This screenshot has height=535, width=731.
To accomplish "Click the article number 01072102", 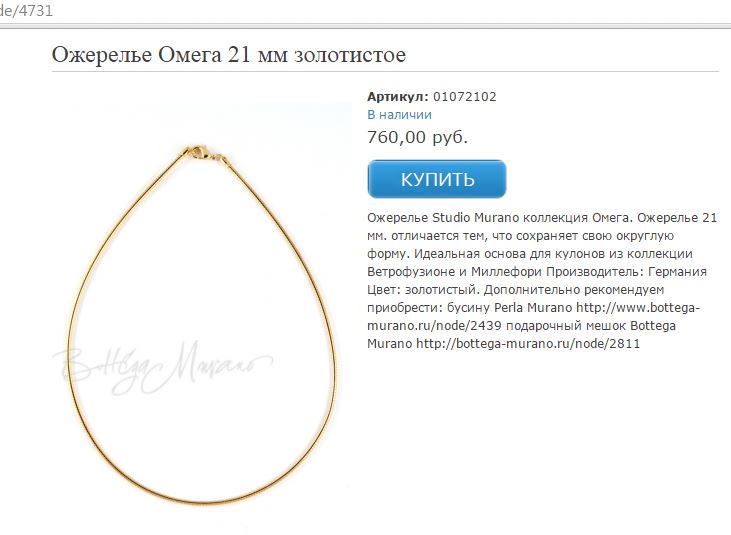I will click(x=465, y=97).
